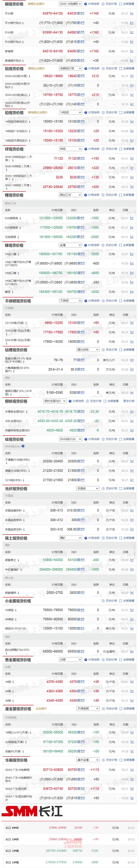
Task: Click the info icon next to 1#铅锭河南地区价
Action: click(29, 122)
